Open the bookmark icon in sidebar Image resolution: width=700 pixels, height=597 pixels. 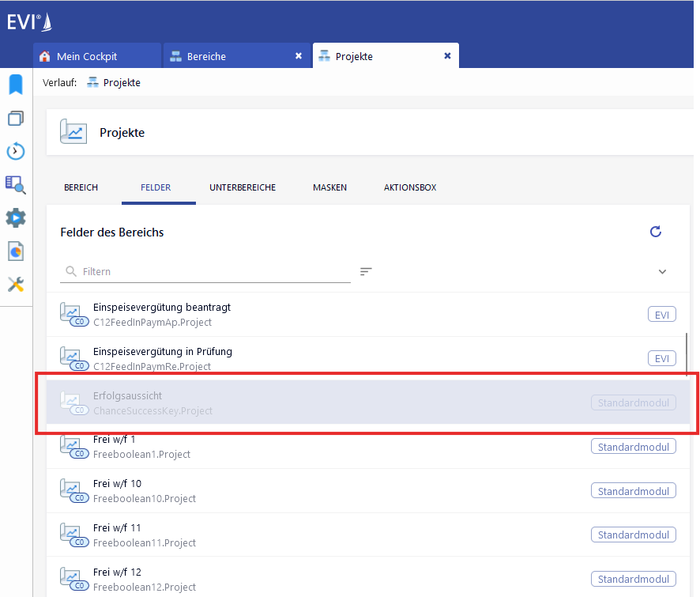point(16,85)
